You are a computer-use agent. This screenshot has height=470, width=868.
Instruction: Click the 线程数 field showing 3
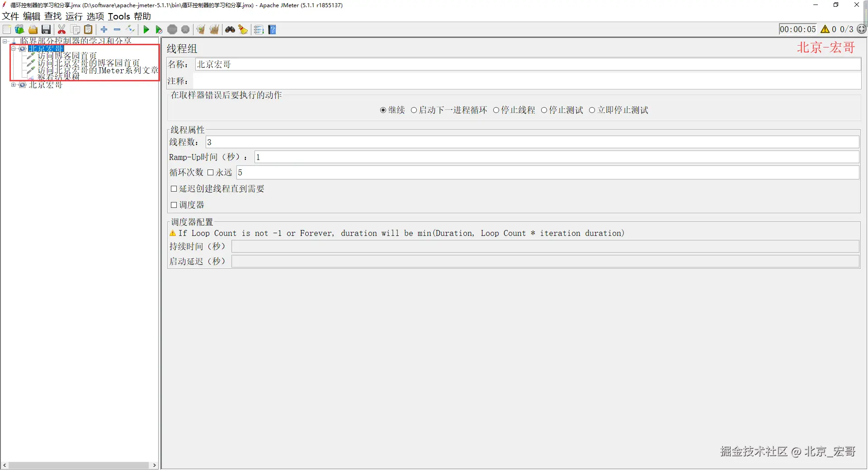click(532, 142)
